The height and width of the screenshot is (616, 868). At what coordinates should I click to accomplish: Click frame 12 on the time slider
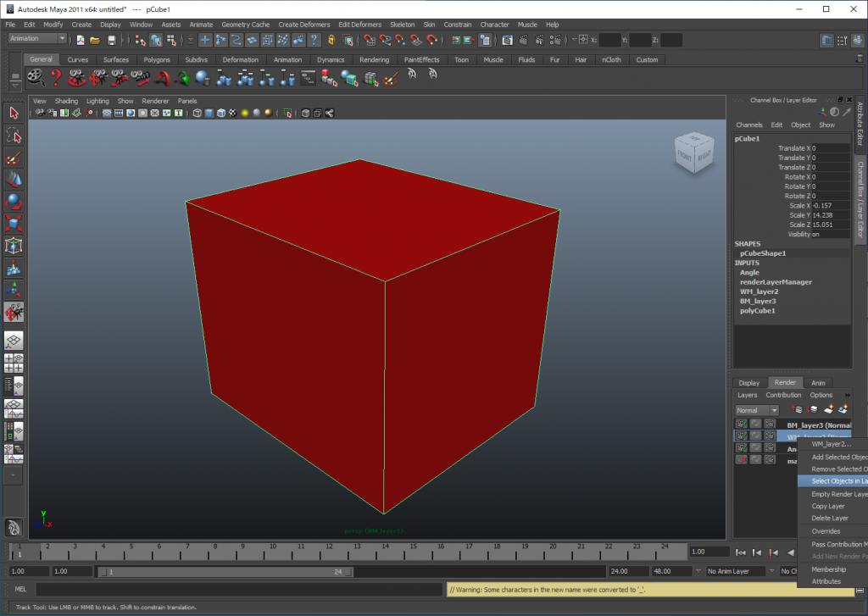pyautogui.click(x=329, y=552)
